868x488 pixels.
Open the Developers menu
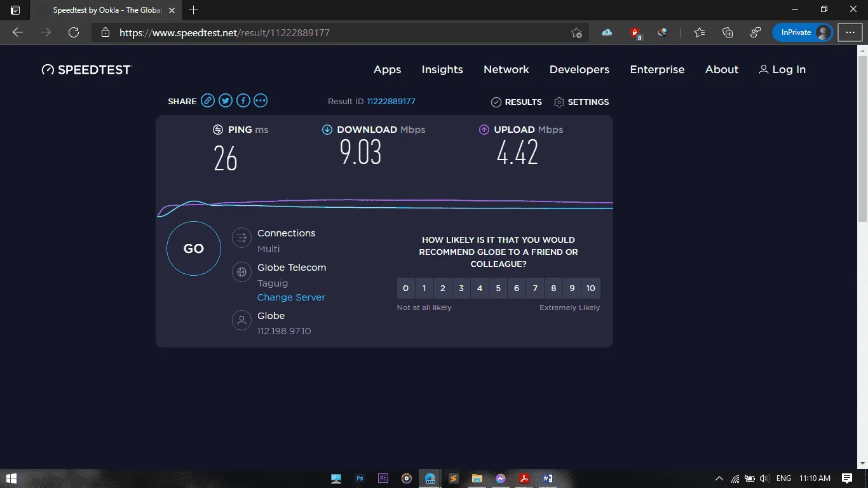[580, 70]
